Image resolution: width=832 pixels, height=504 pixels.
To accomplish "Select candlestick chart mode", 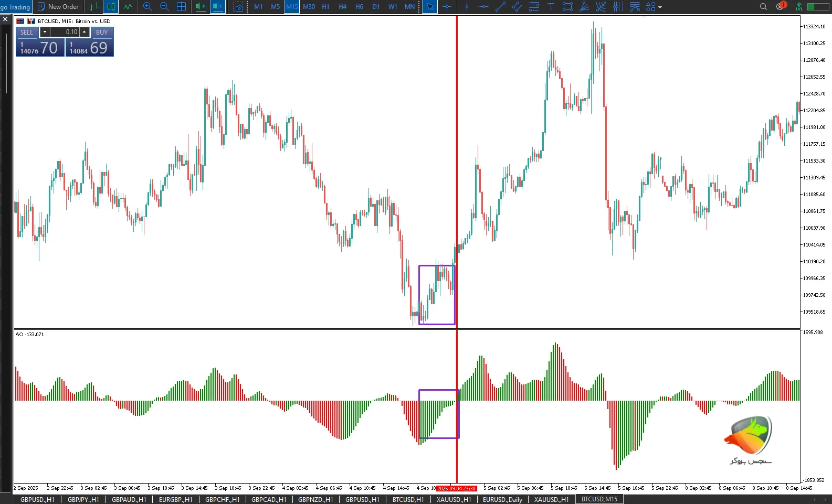I will 111,7.
